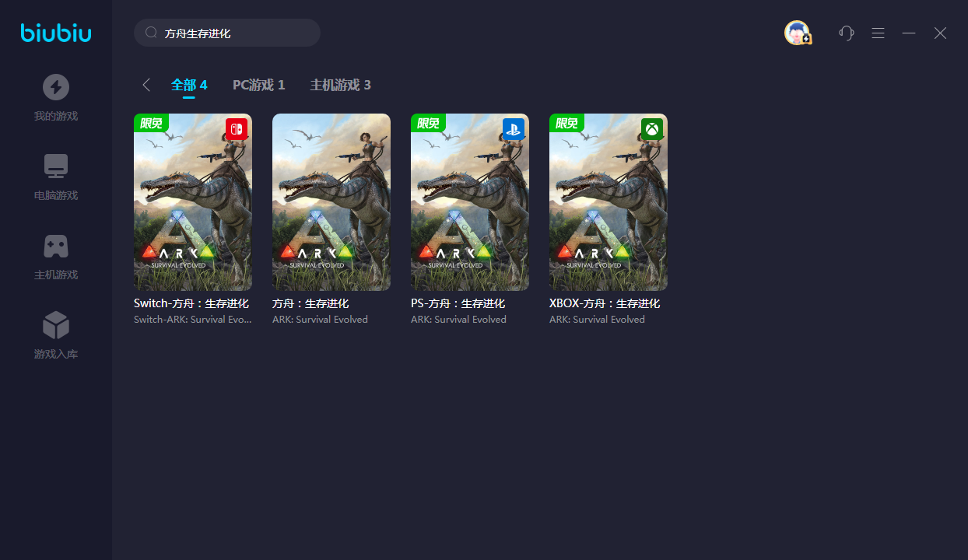Click subtitle Switch-ARK: Survival Evo...
The width and height of the screenshot is (968, 560).
[193, 320]
